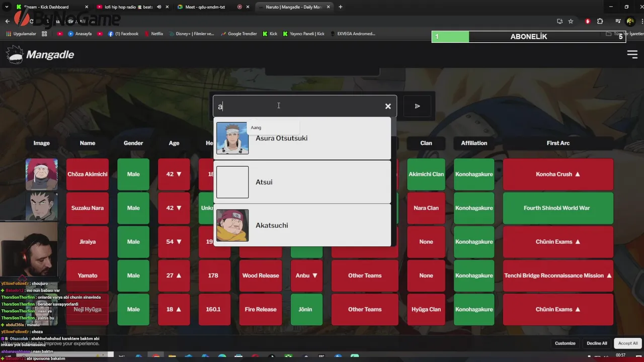
Task: Submit the guess with the arrow button
Action: tap(417, 106)
